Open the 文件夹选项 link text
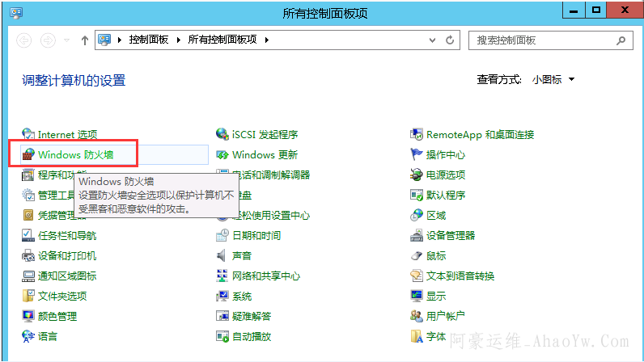The image size is (644, 362). pyautogui.click(x=62, y=296)
